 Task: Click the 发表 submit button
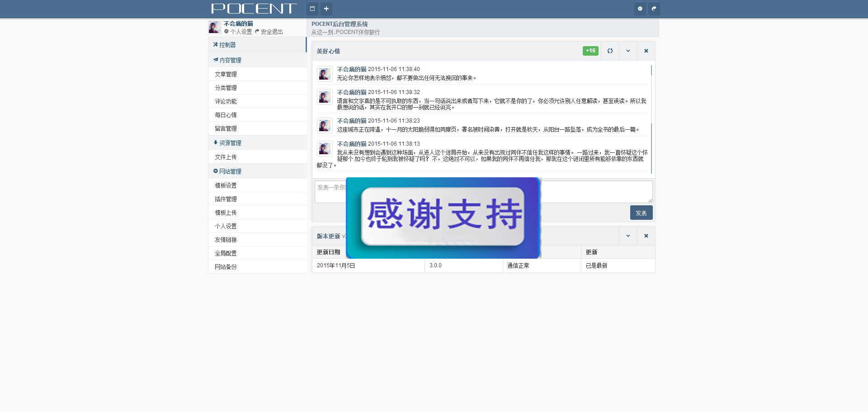tap(641, 213)
